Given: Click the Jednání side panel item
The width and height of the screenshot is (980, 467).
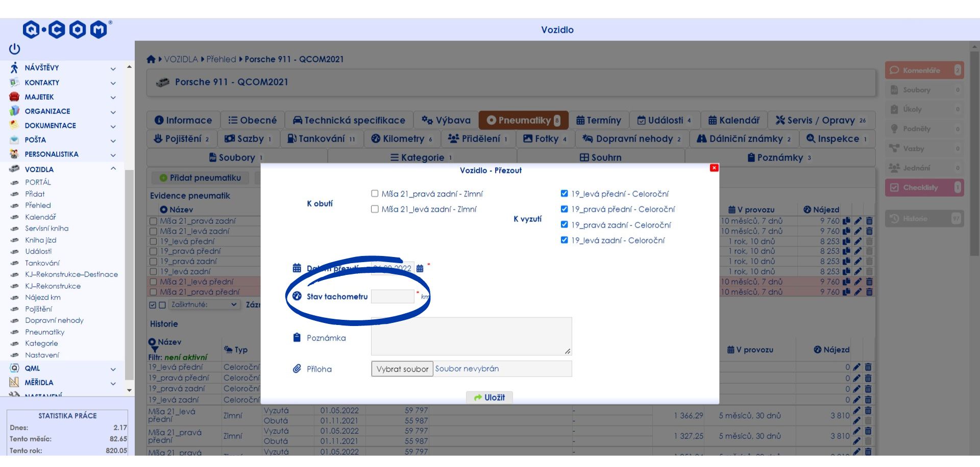Looking at the screenshot, I should pyautogui.click(x=924, y=168).
